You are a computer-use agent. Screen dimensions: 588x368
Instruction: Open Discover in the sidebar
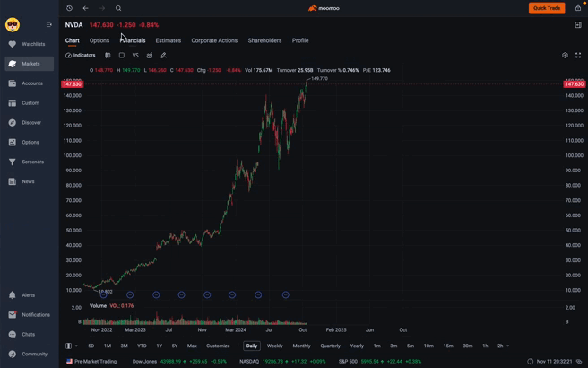pyautogui.click(x=30, y=122)
